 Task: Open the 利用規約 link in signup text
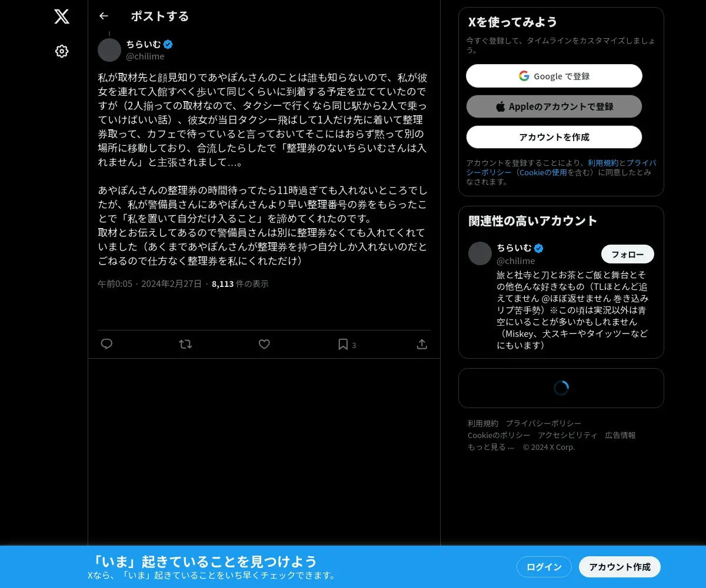tap(603, 163)
